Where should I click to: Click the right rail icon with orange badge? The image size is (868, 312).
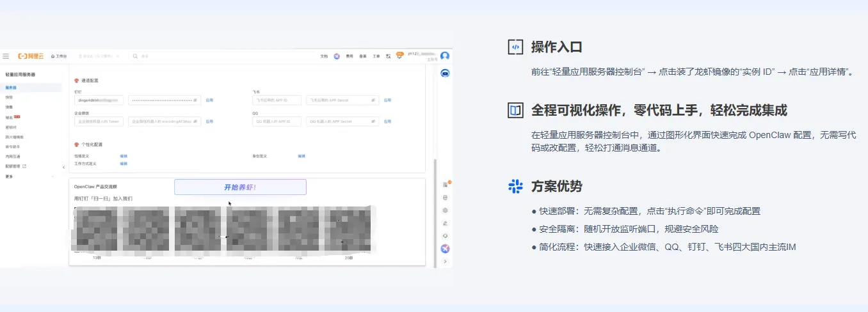coord(446,184)
